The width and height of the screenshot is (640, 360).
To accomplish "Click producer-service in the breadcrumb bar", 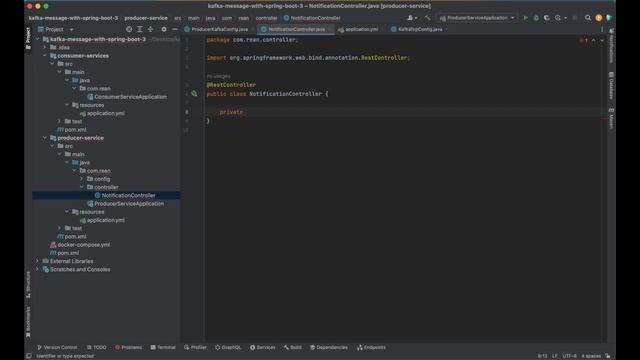I will tap(146, 18).
